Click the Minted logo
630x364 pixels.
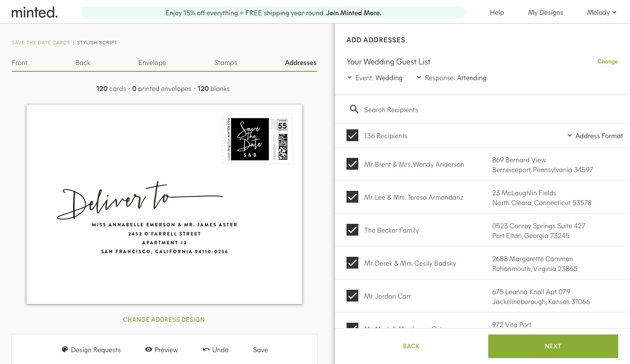(x=34, y=12)
